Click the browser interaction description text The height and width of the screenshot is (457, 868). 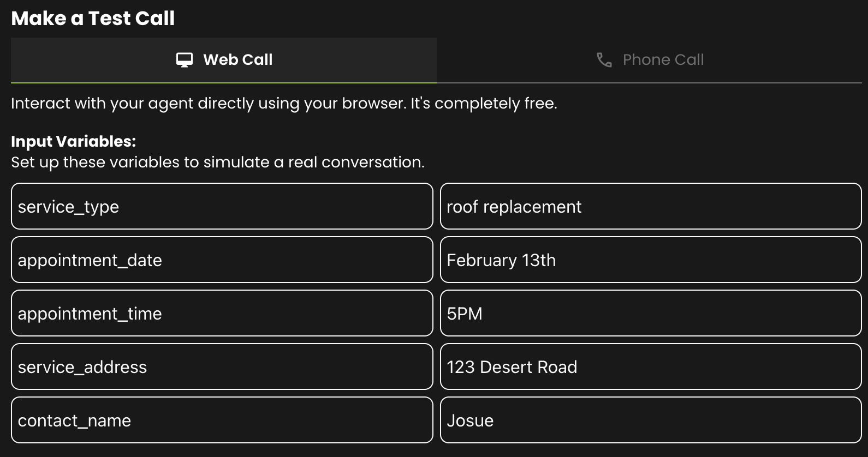(284, 104)
